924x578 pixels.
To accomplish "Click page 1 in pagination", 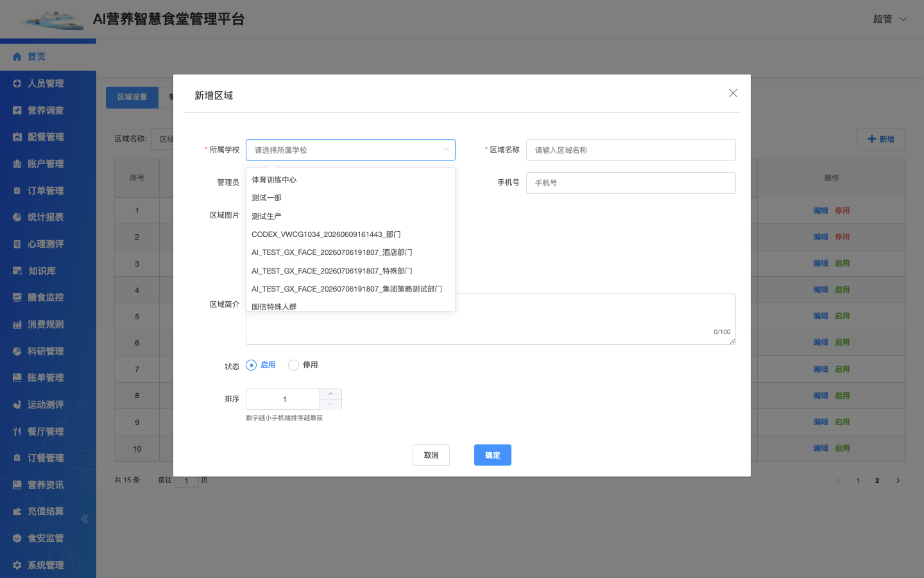I will [x=858, y=480].
